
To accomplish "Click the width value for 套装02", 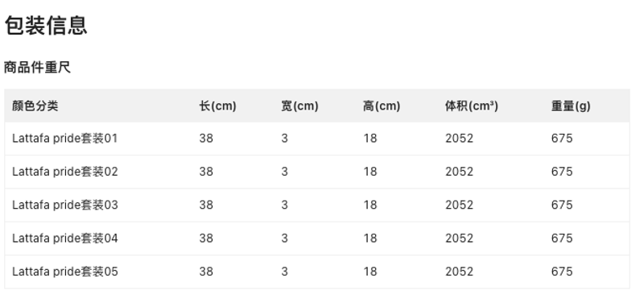I will pyautogui.click(x=285, y=172).
